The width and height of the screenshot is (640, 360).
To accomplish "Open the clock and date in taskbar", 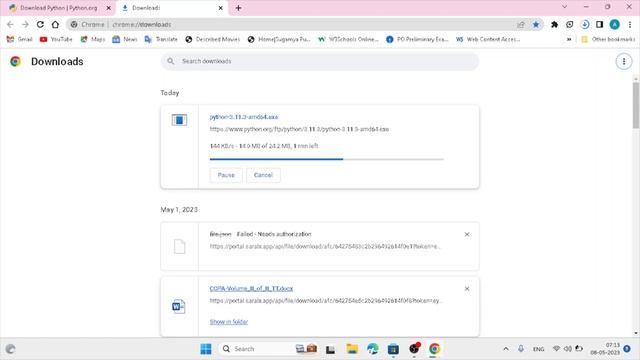I will click(605, 349).
